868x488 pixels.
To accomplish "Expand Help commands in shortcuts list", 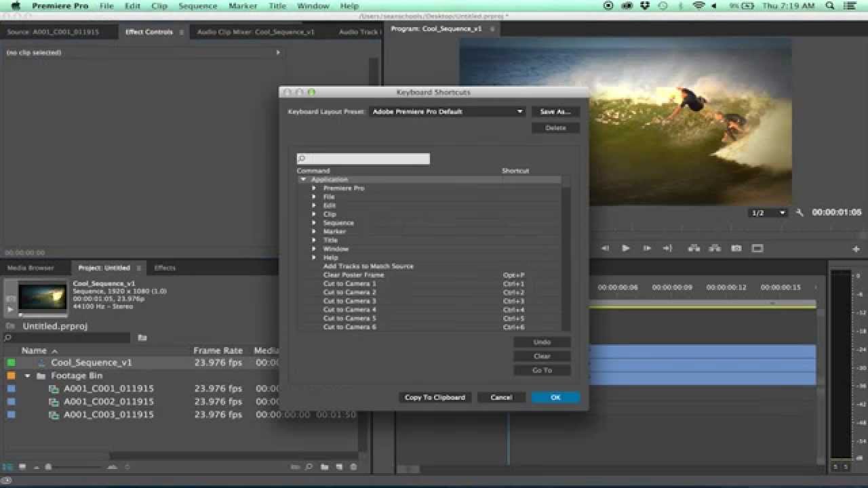I will [x=314, y=258].
